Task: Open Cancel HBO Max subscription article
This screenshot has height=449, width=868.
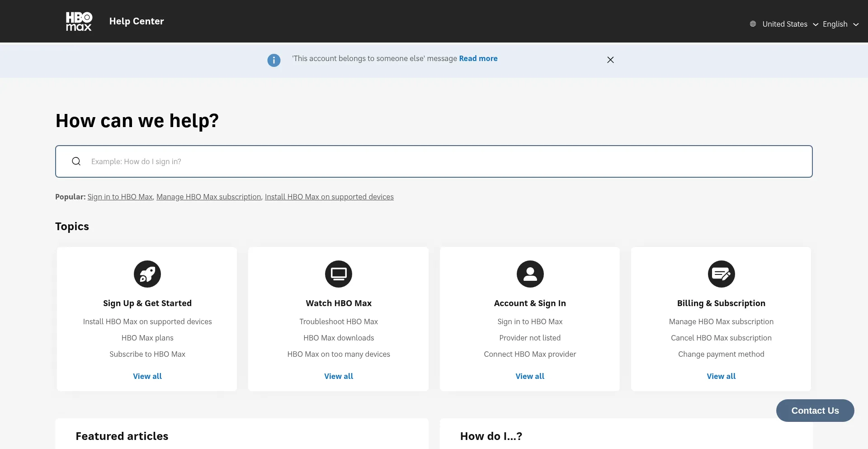Action: pos(721,338)
